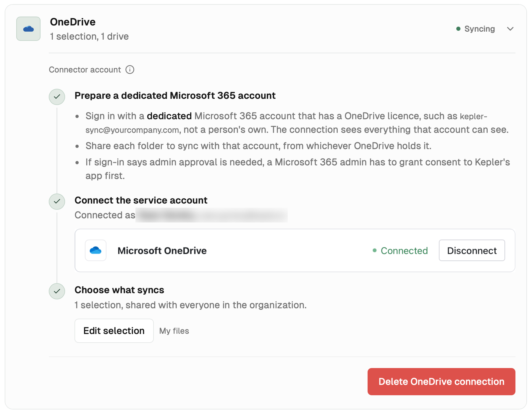Viewport: 532px width, 413px height.
Task: Click the OneDrive heading title
Action: click(x=73, y=22)
